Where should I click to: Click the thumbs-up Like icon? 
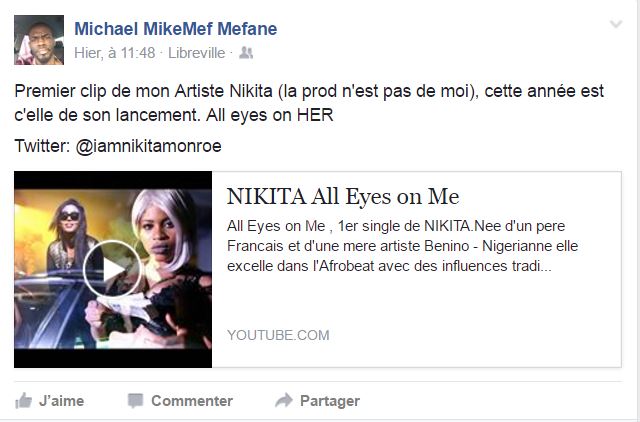pos(23,401)
